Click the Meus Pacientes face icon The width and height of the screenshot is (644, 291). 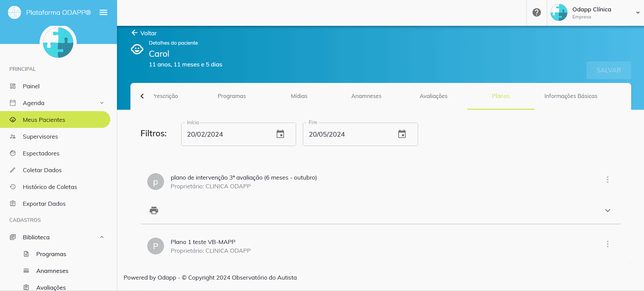(x=13, y=119)
